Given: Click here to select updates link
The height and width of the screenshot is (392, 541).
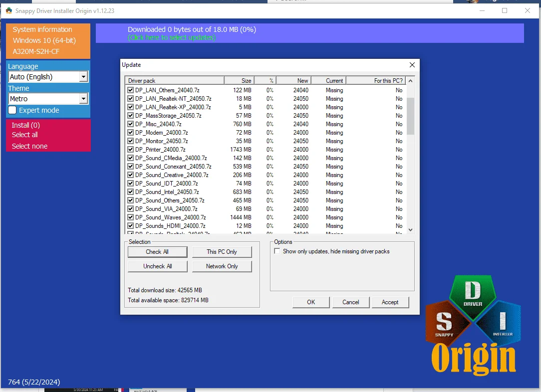Looking at the screenshot, I should click(x=172, y=37).
